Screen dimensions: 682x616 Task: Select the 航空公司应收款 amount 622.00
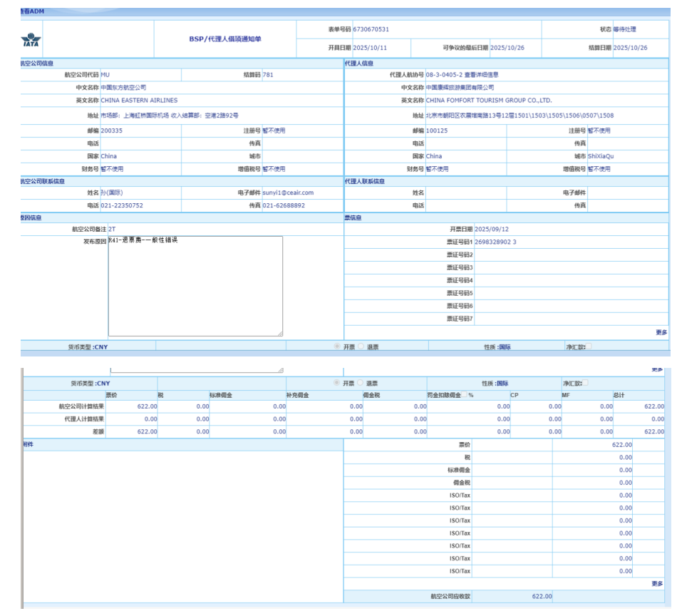pos(542,597)
